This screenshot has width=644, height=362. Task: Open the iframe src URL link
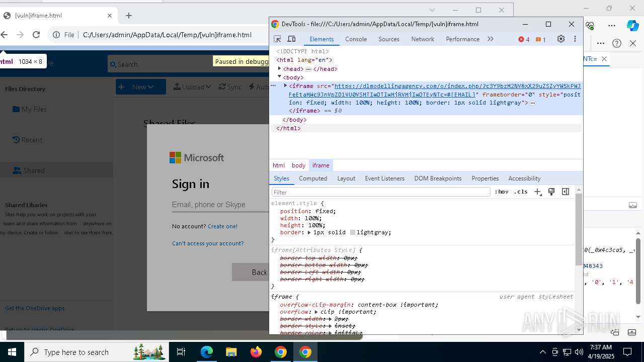pyautogui.click(x=435, y=90)
